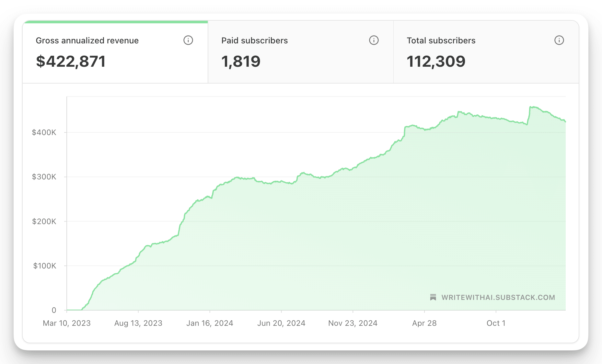Click info icon beside Gross annualized revenue
The width and height of the screenshot is (602, 364).
tap(188, 40)
